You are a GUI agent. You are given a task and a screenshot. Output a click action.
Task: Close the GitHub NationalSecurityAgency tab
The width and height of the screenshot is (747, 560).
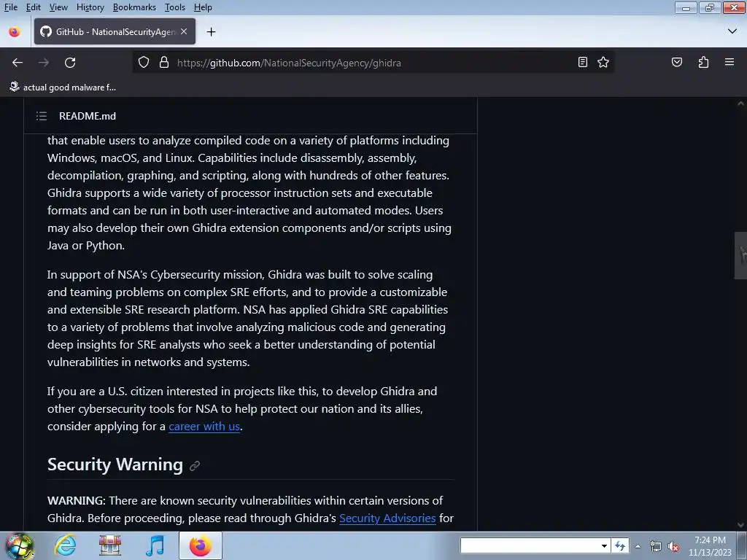click(184, 31)
